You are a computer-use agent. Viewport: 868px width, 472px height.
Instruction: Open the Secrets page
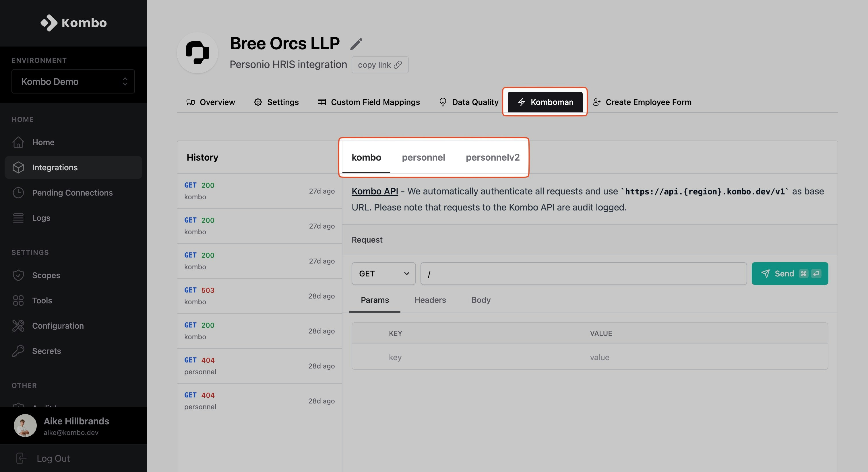pyautogui.click(x=73, y=351)
